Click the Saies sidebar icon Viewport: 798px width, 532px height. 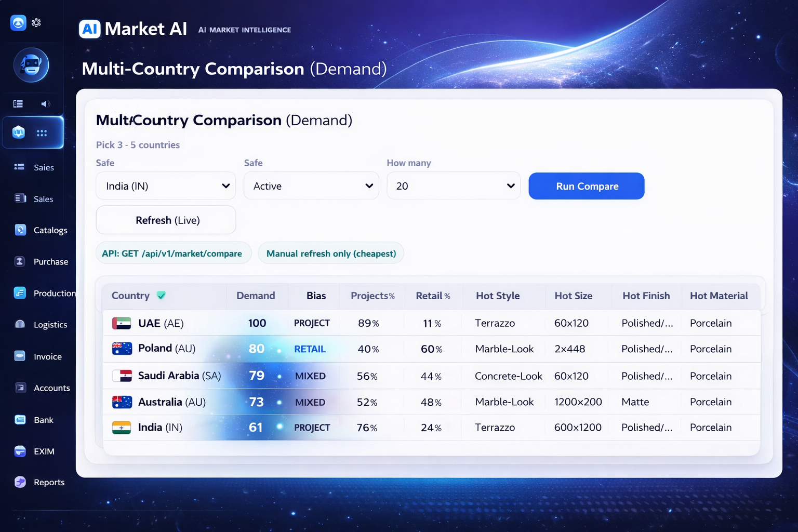19,167
